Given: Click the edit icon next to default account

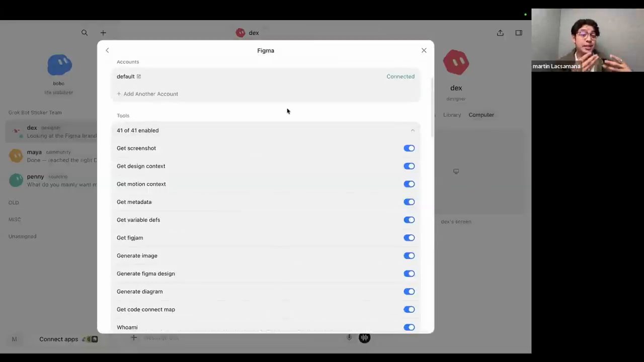Looking at the screenshot, I should pos(139,76).
